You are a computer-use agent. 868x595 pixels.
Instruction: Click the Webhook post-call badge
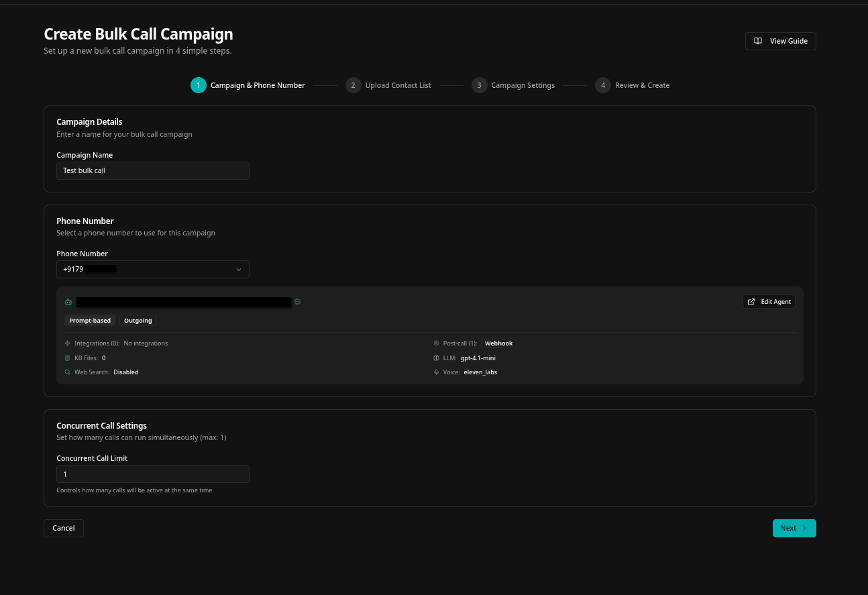tap(498, 343)
